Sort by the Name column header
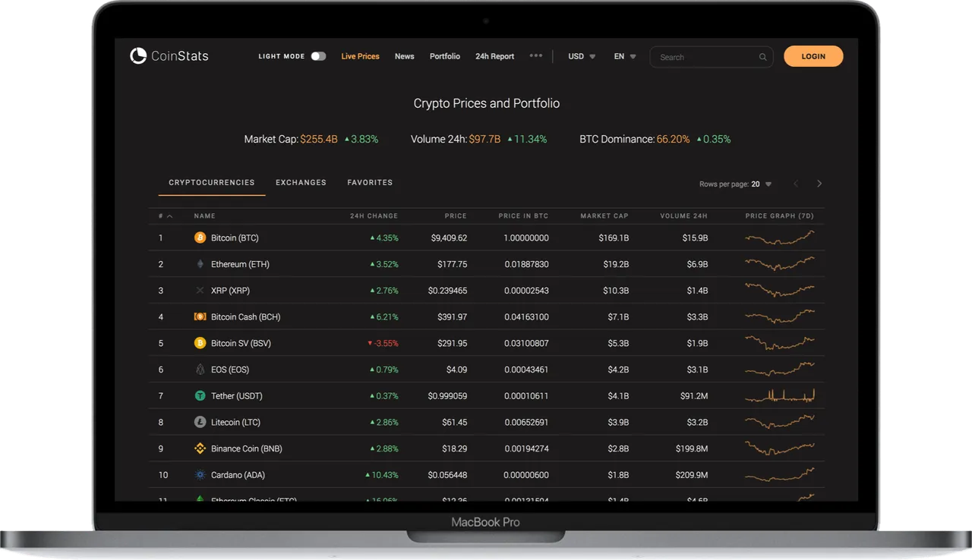 click(x=204, y=216)
